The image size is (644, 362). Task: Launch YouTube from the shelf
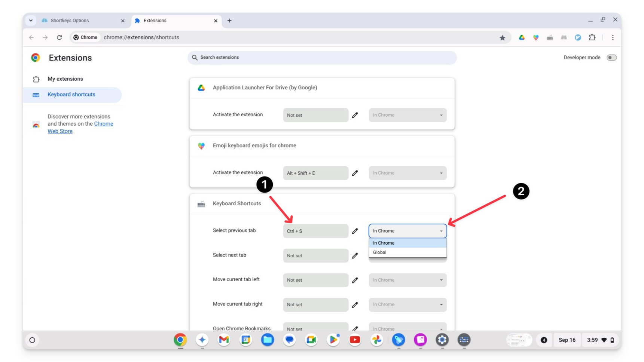point(355,340)
